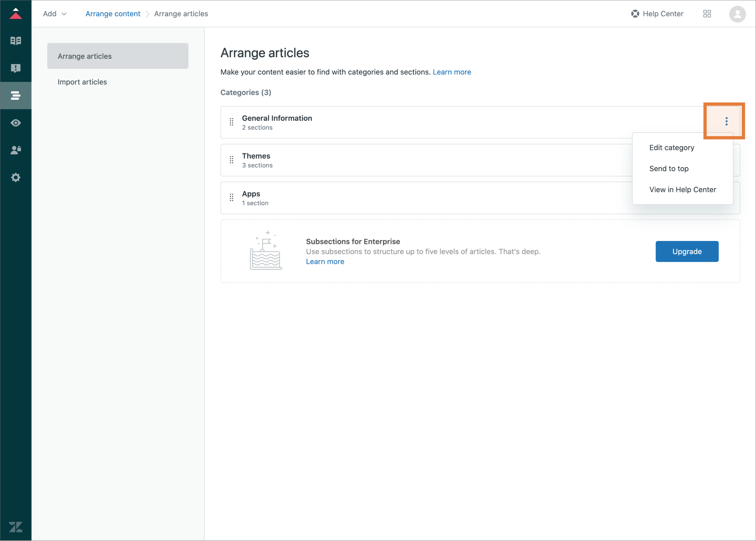Click the user profile avatar
The image size is (756, 541).
[x=737, y=14]
